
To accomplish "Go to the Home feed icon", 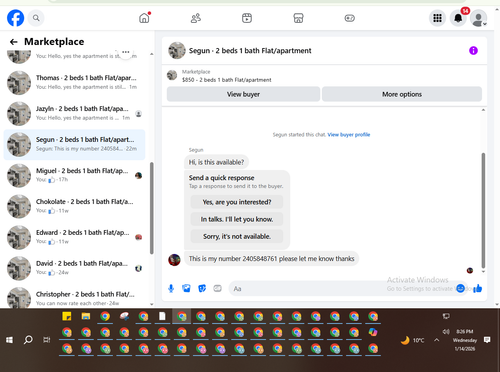I will pos(144,18).
